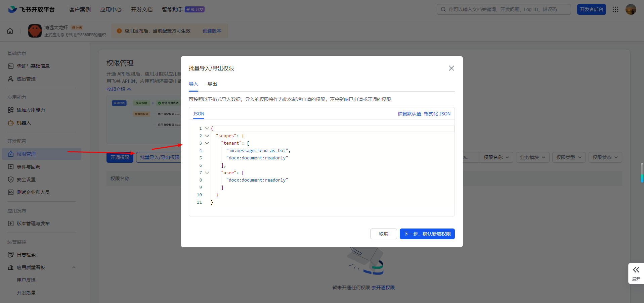The image size is (644, 303).
Task: Open 日志检索 under 运营监控
Action: [x=26, y=254]
